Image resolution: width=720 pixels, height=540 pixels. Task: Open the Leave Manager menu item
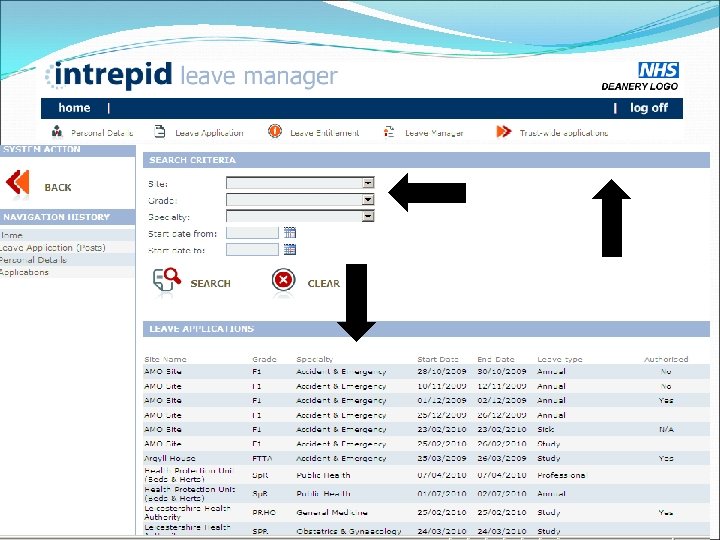(x=434, y=133)
